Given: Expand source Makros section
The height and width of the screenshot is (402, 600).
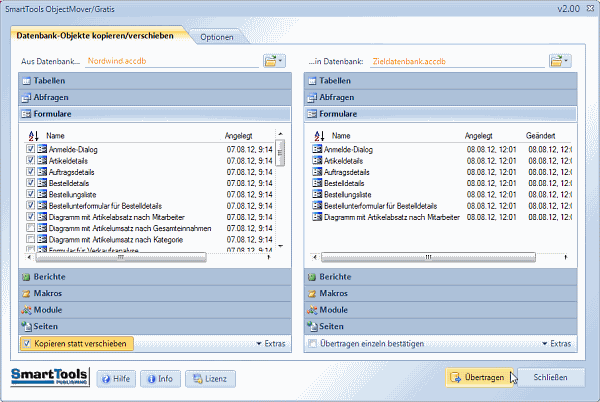Looking at the screenshot, I should (155, 293).
